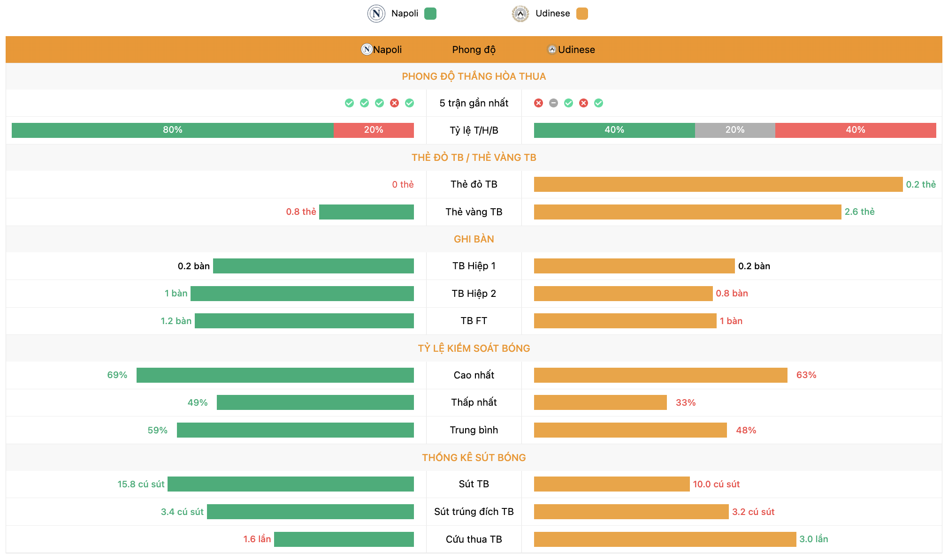Click Udinese's 40% win bar segment
The image size is (948, 560).
tap(614, 130)
